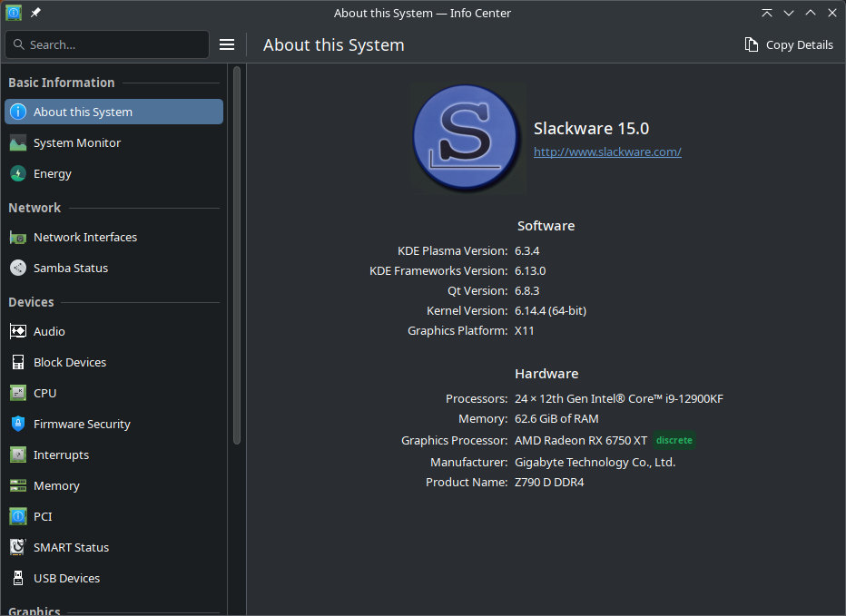Image resolution: width=846 pixels, height=616 pixels.
Task: Click the USB Devices plug icon
Action: point(18,578)
